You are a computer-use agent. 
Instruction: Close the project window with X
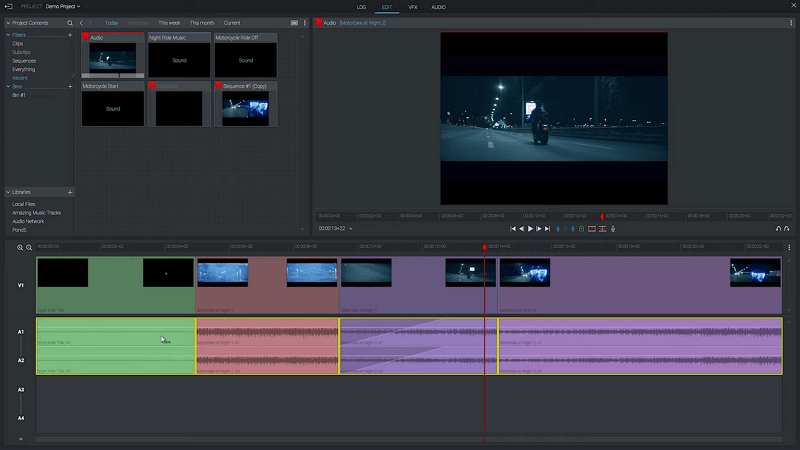coord(793,5)
